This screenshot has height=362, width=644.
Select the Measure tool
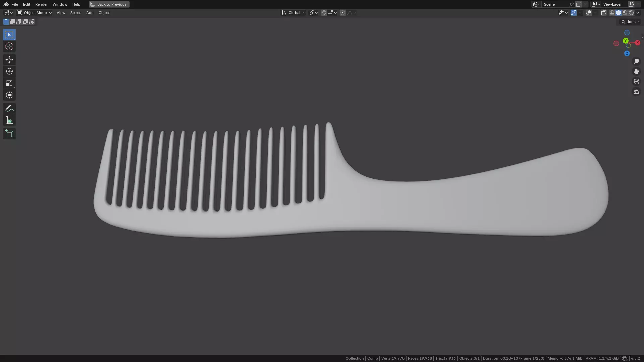click(x=9, y=120)
